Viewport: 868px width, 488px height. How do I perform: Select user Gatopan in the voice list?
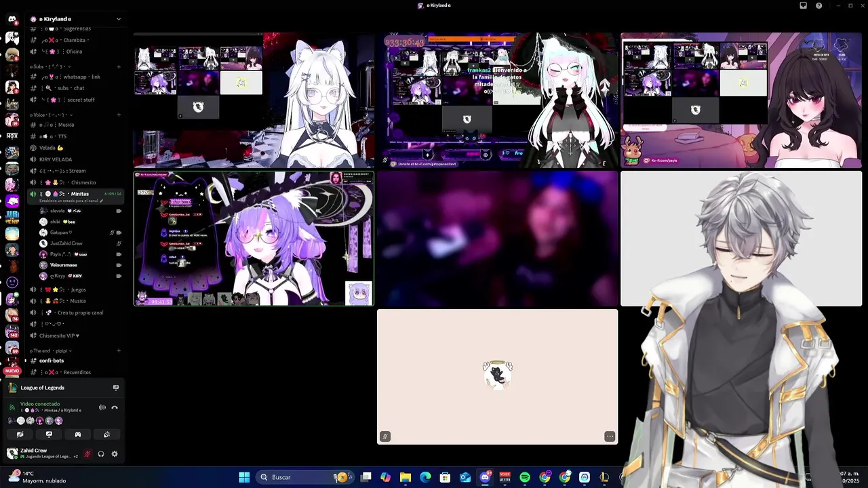[80, 232]
